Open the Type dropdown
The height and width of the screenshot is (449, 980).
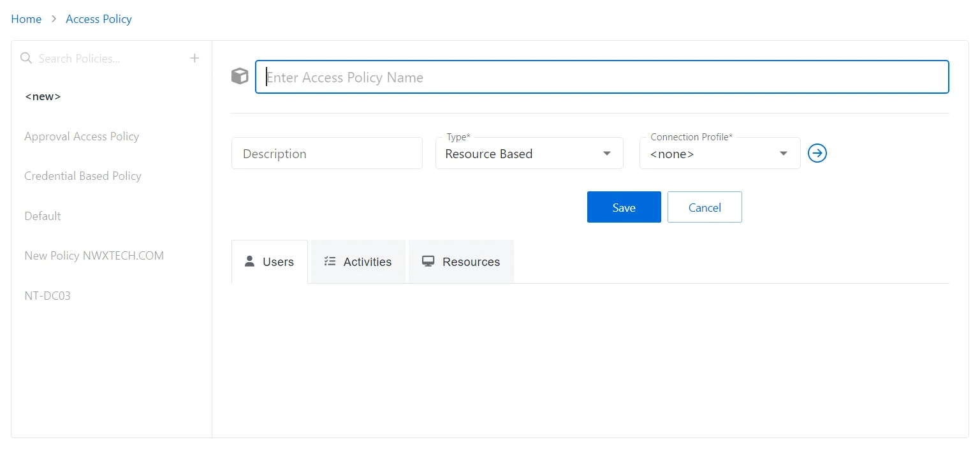click(x=529, y=153)
